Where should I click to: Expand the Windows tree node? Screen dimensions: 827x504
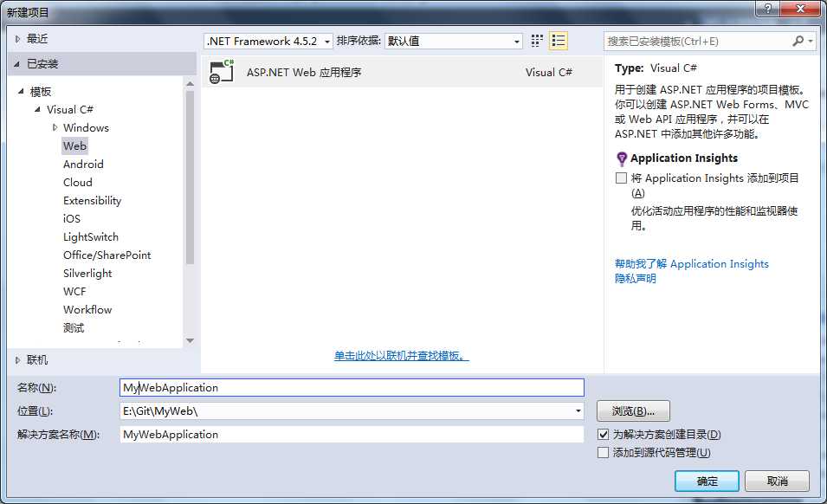(55, 127)
